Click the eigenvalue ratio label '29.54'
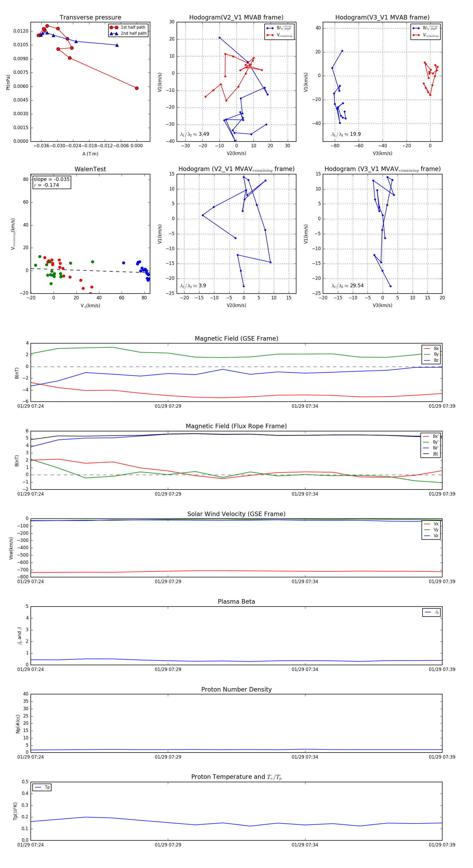The image size is (473, 868). pos(357,286)
